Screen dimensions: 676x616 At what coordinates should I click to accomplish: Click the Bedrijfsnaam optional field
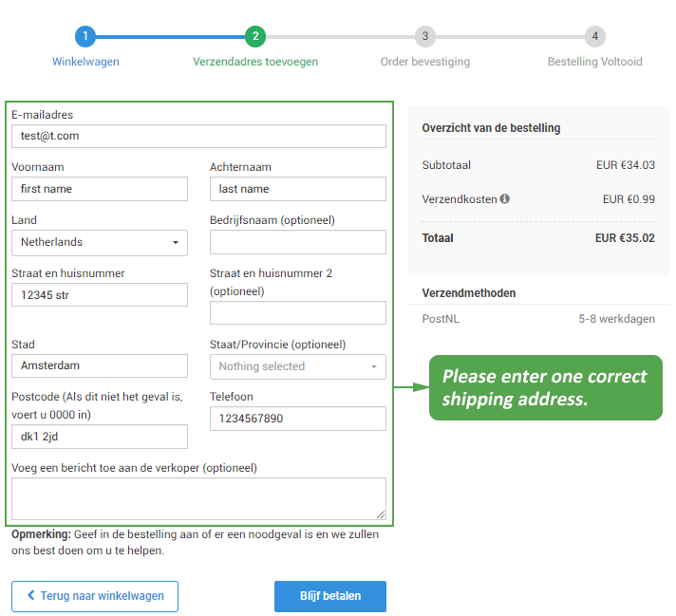(297, 242)
